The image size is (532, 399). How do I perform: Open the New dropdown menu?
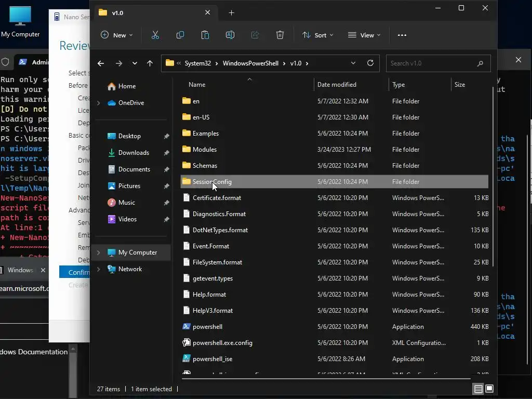pos(117,35)
